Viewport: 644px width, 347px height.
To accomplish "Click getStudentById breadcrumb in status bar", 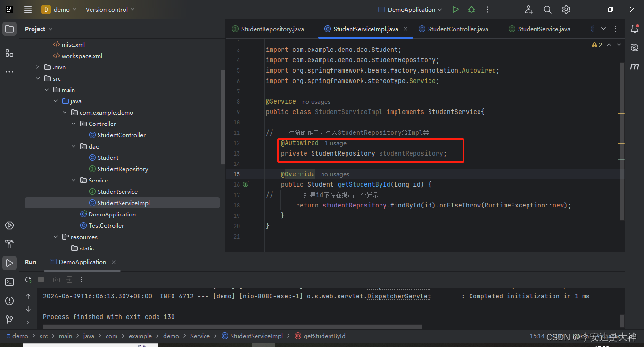I will pos(320,336).
